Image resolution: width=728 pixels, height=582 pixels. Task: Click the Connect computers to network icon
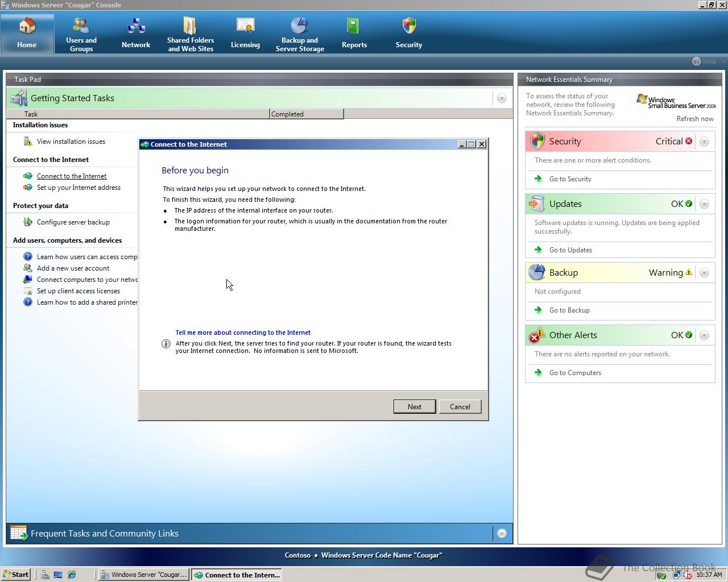point(28,280)
